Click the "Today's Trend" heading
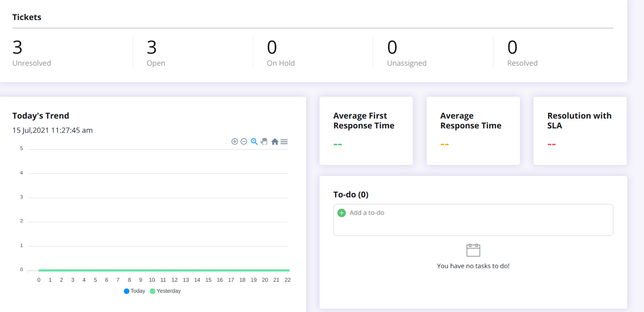644x312 pixels. [x=41, y=116]
